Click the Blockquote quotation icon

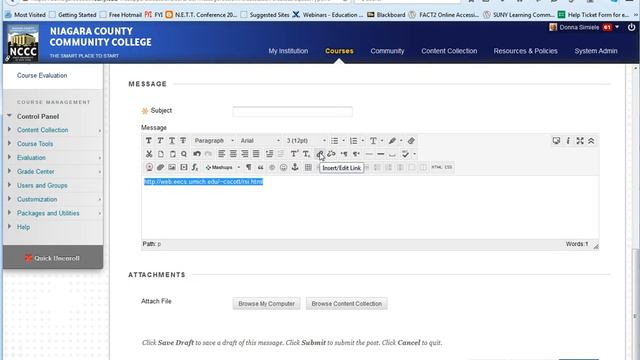pyautogui.click(x=260, y=167)
